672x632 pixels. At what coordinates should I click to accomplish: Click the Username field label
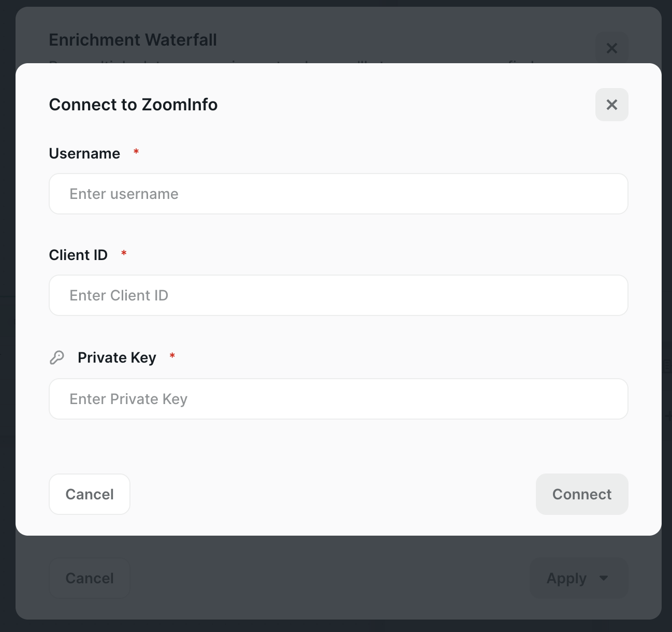pos(84,153)
